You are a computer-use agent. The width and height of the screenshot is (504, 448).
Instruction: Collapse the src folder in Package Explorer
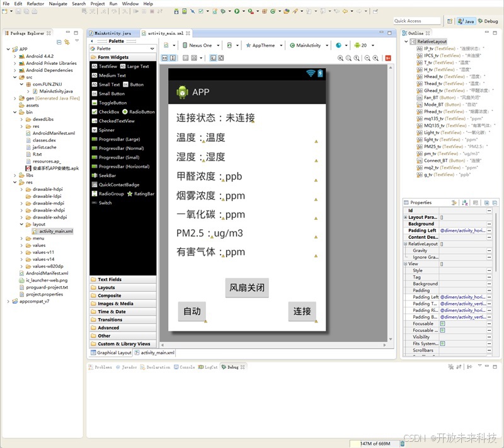point(14,77)
